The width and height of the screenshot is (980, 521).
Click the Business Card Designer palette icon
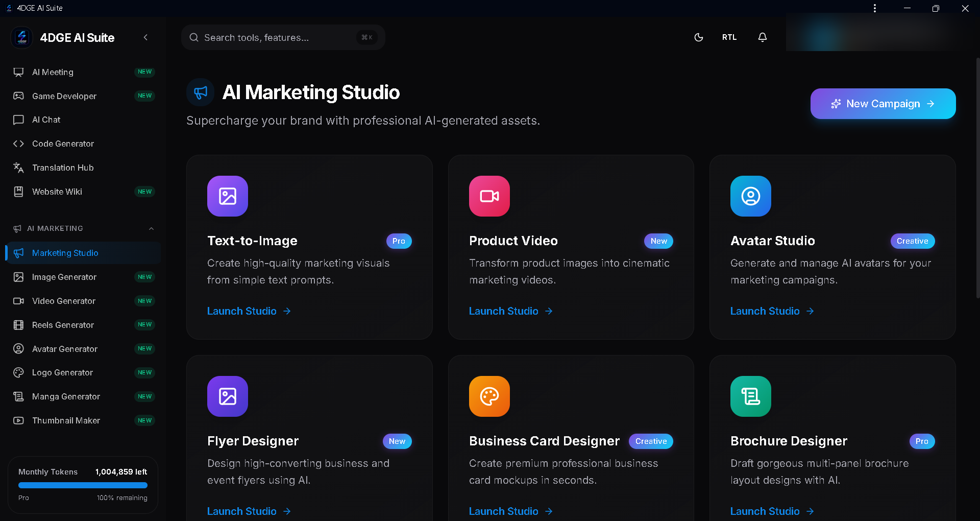(x=489, y=396)
